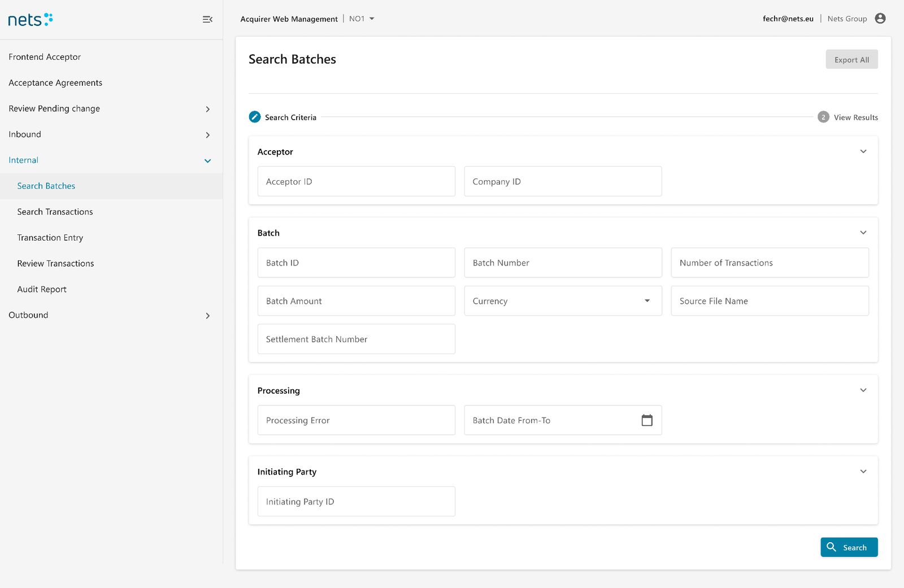Collapse the sidebar with the menu icon
Screen dimensions: 904x588
(x=207, y=19)
